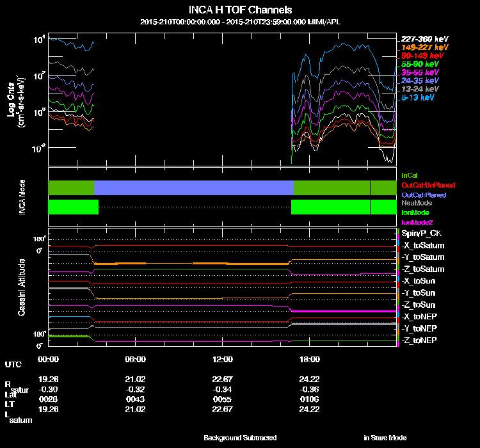Click the InCal mode legend label
Viewport: 480px width, 448px height.
click(x=410, y=175)
